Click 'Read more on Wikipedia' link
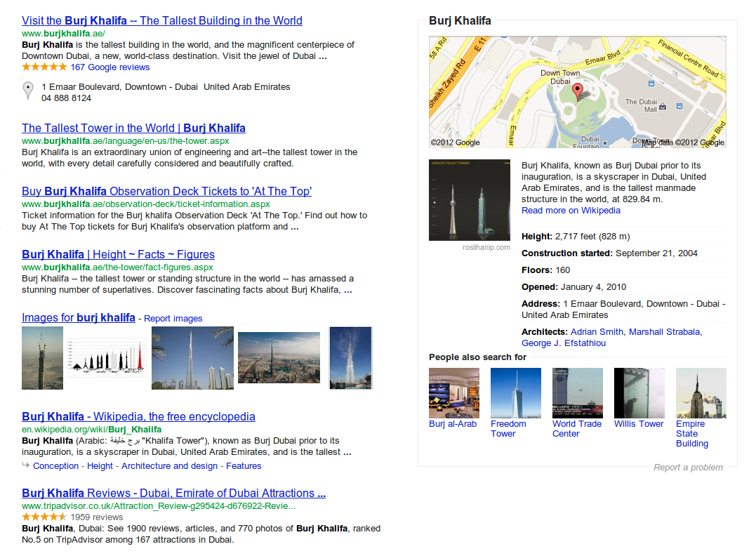 [x=571, y=211]
